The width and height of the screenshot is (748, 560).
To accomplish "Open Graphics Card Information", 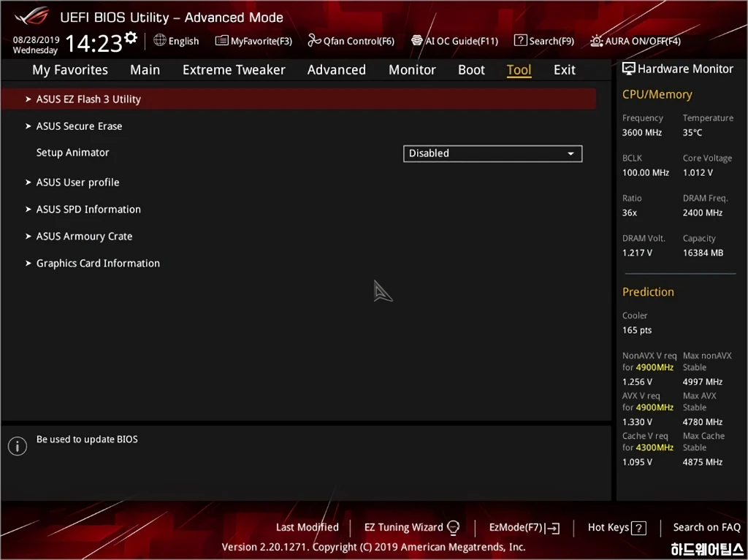I will pyautogui.click(x=98, y=264).
